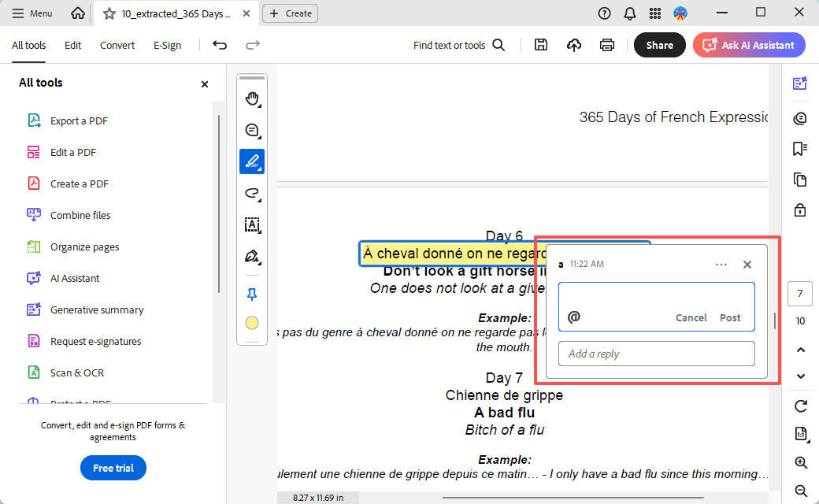Zoom in on the document
Image resolution: width=819 pixels, height=504 pixels.
pos(801,463)
